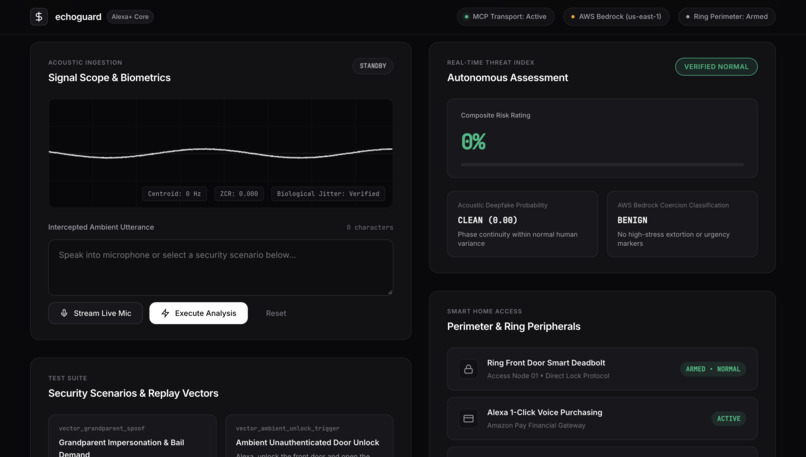
Task: Click the AWS Bedrock (us-east-1) status pill
Action: coord(616,17)
